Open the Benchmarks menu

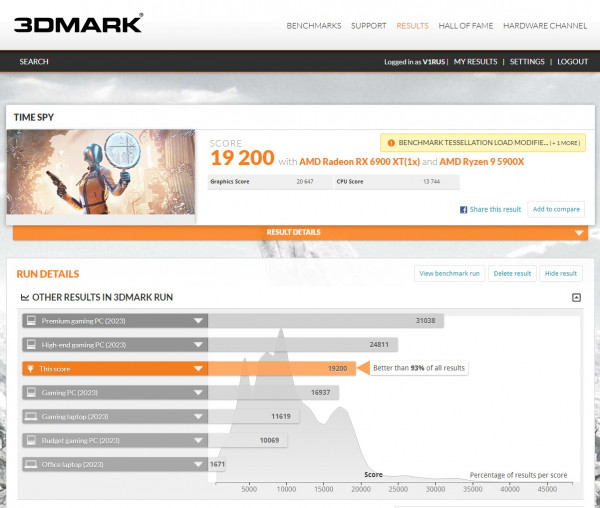(x=314, y=26)
